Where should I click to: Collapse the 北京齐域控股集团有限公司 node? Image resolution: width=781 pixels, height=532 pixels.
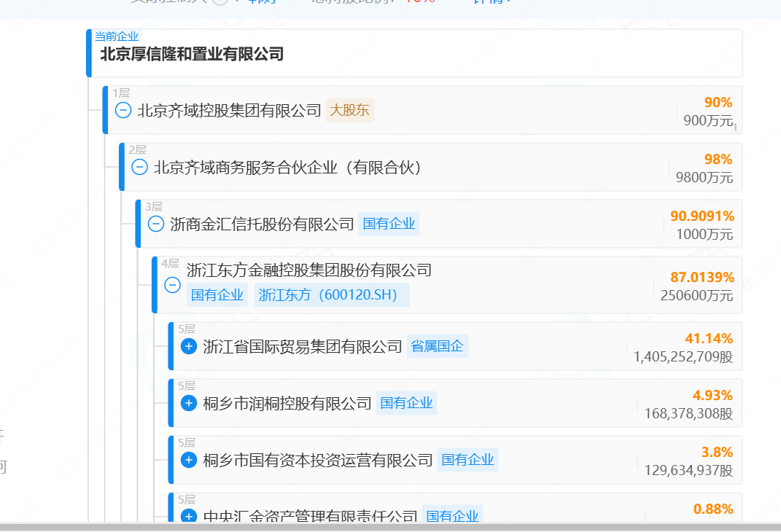(122, 110)
